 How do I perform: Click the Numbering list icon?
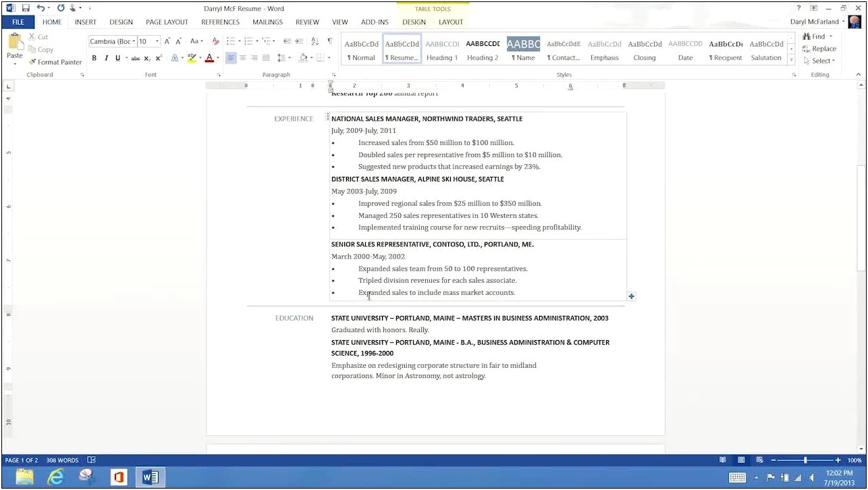(248, 41)
